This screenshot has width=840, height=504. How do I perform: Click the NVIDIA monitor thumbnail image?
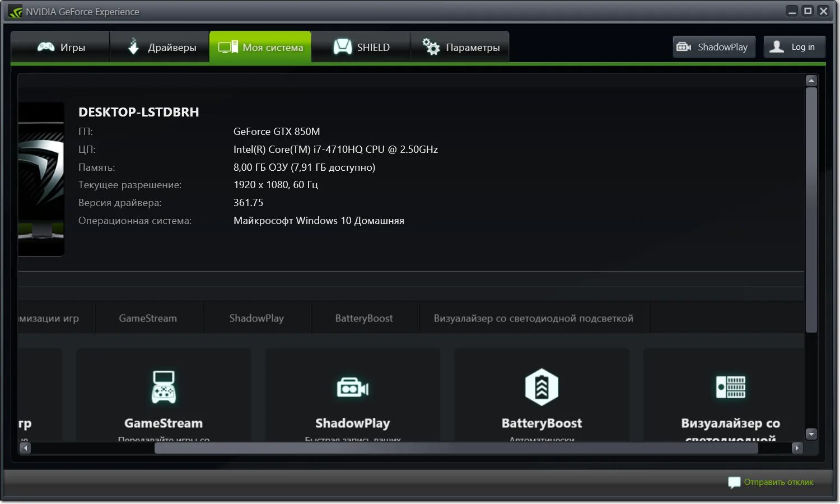pyautogui.click(x=41, y=179)
